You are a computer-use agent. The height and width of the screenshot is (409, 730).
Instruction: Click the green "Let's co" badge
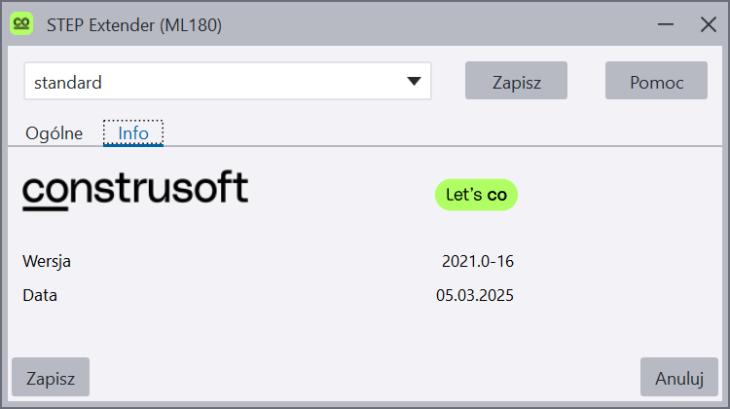(x=476, y=195)
